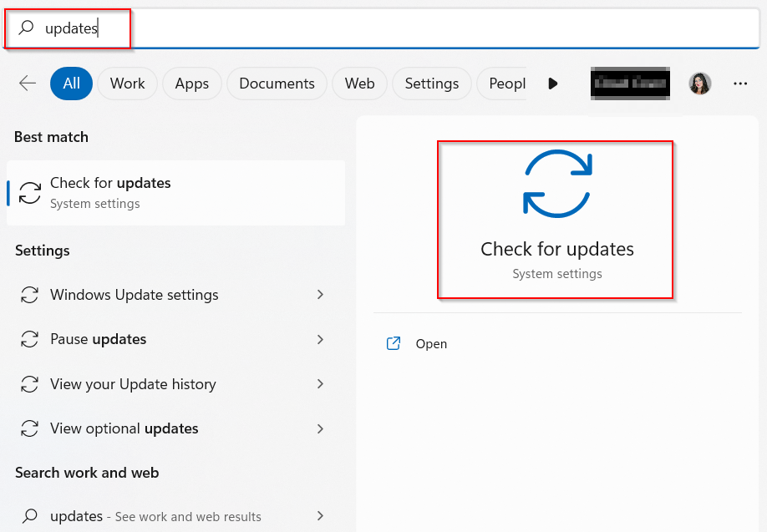767x532 pixels.
Task: Select the Web filter tab
Action: (x=359, y=84)
